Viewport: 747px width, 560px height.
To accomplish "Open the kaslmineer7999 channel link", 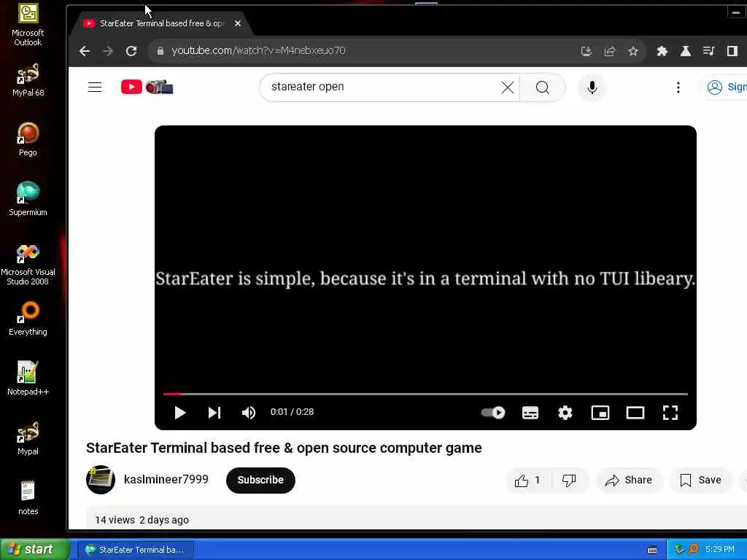I will (166, 479).
